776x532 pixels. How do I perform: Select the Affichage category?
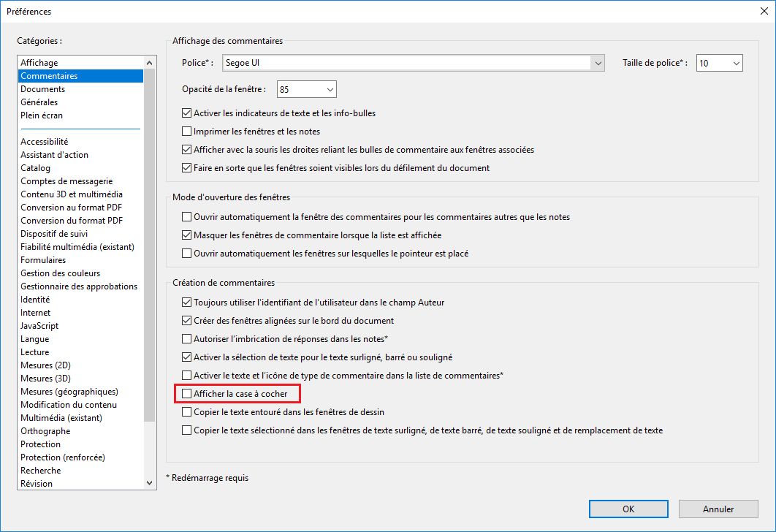click(80, 63)
